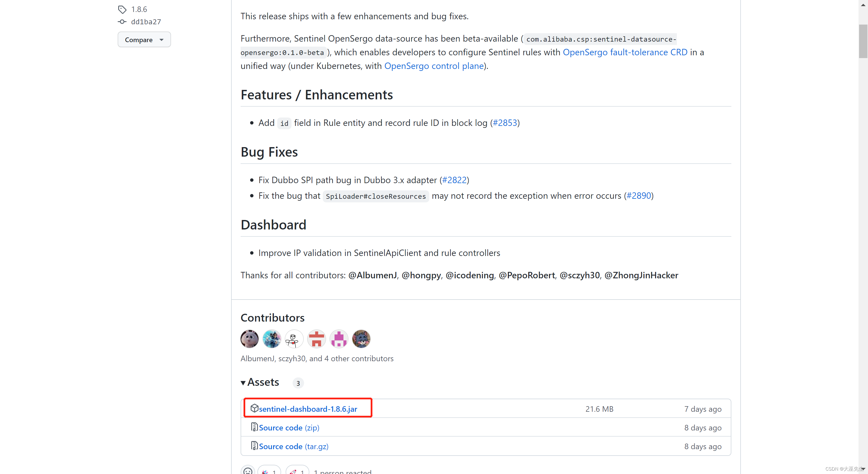This screenshot has width=868, height=474.
Task: Click the commit icon beside dd1ba27
Action: click(122, 21)
